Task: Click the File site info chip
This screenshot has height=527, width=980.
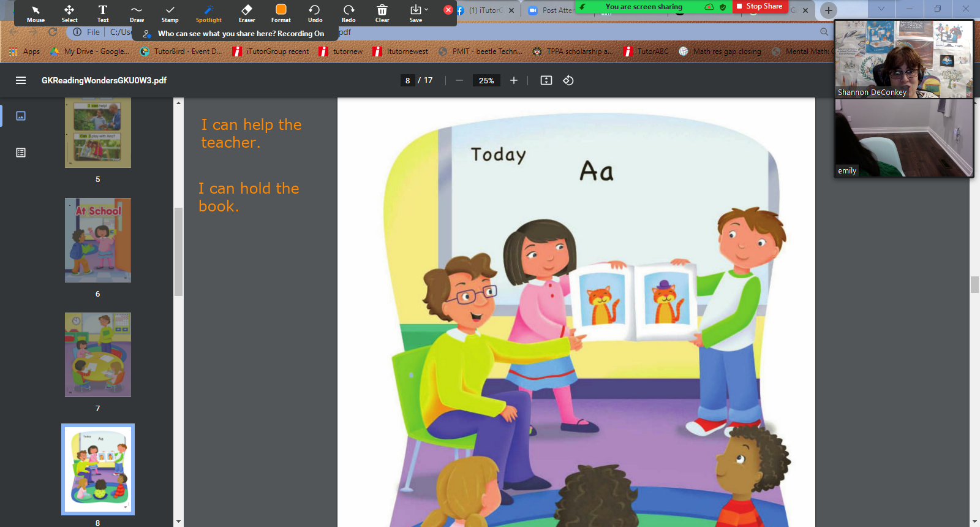Action: coord(86,32)
